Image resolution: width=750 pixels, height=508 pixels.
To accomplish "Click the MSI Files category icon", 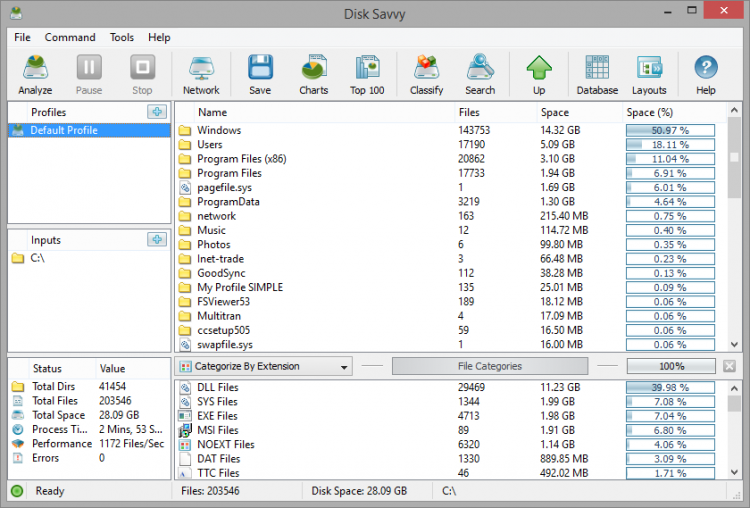I will pyautogui.click(x=185, y=431).
